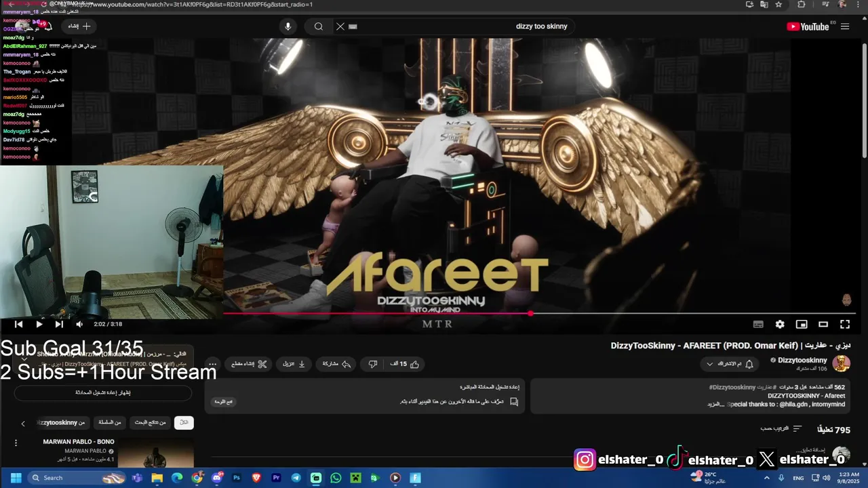This screenshot has height=488, width=868.
Task: Open Discord from the taskbar
Action: 217,478
